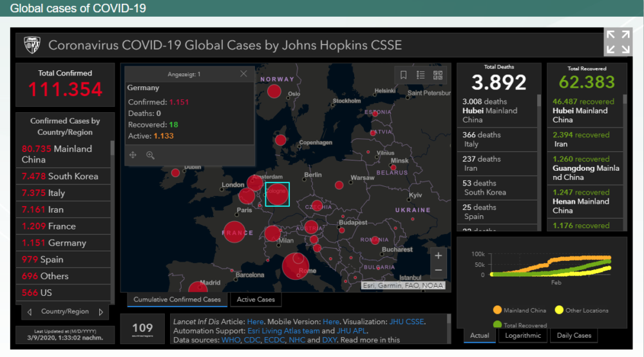The height and width of the screenshot is (357, 644).
Task: Select Iran in country list
Action: (63, 209)
